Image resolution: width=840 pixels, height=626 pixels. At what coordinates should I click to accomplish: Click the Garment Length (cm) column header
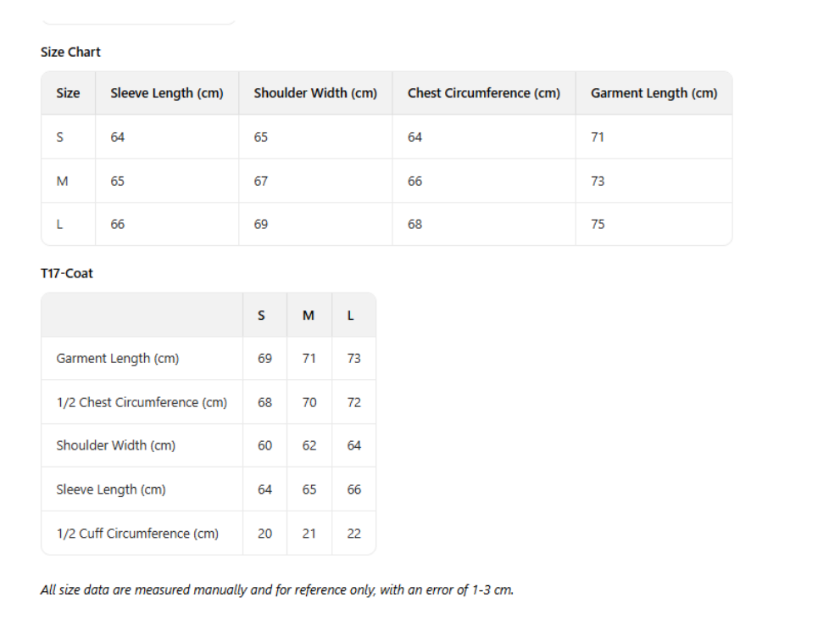pos(654,93)
